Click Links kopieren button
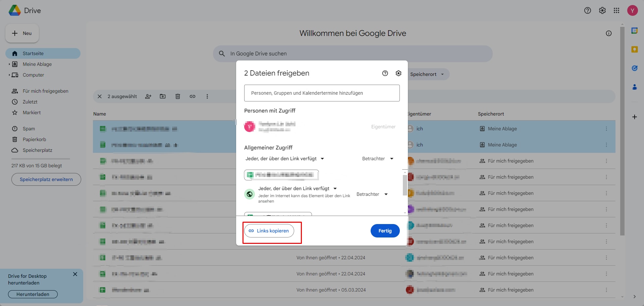 pyautogui.click(x=269, y=231)
